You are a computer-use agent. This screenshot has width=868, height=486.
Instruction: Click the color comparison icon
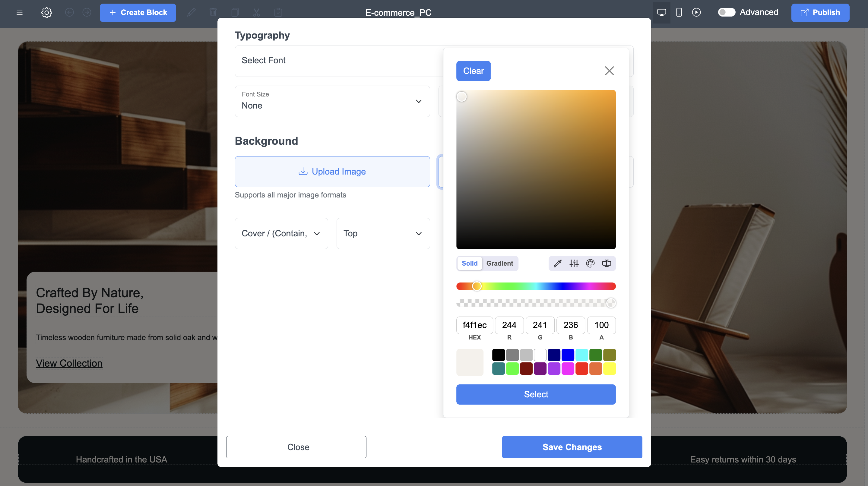(606, 264)
